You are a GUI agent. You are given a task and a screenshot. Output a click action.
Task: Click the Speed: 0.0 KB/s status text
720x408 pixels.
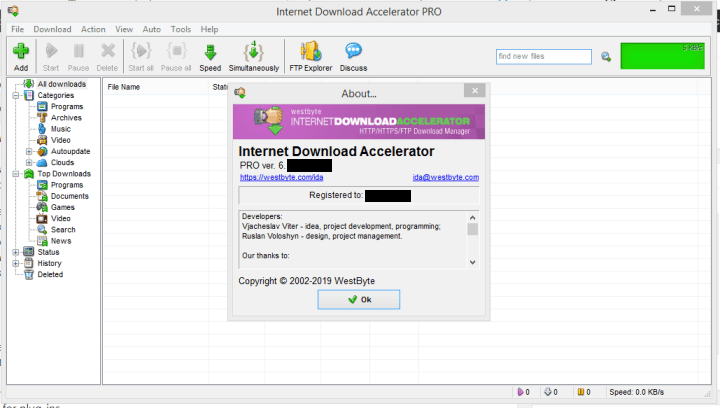636,392
